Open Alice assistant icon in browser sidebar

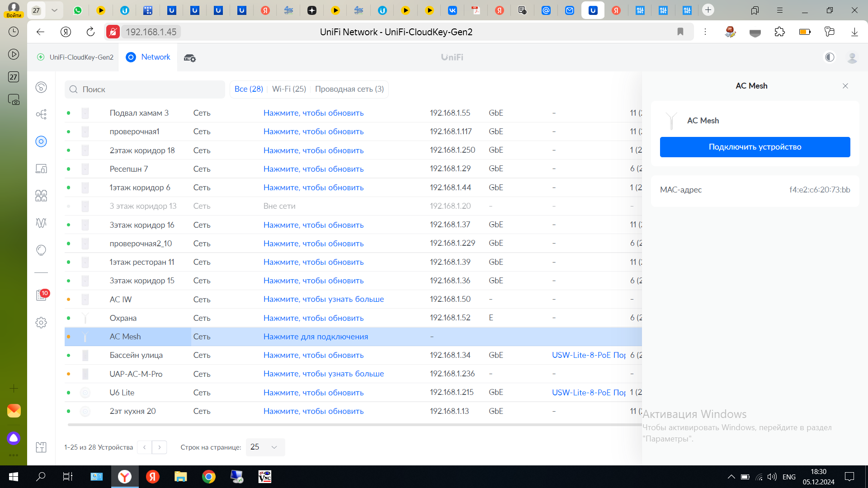14,438
